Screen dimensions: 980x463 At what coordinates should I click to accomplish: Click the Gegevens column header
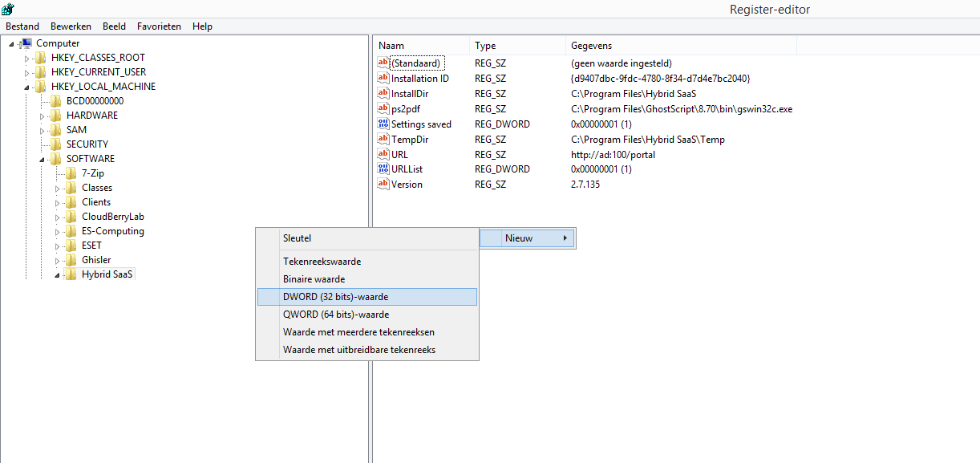(591, 46)
